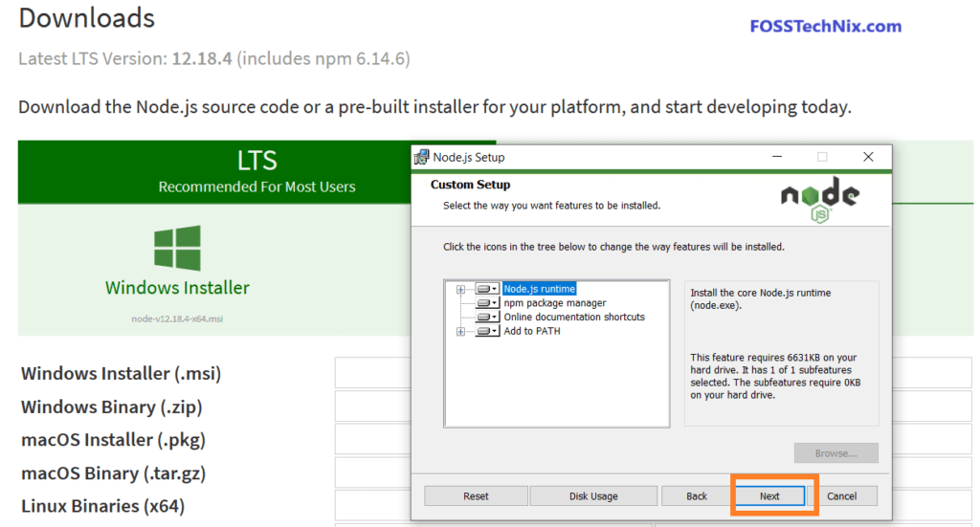Click the Next button in Node.js Setup
The height and width of the screenshot is (527, 980).
coord(769,495)
